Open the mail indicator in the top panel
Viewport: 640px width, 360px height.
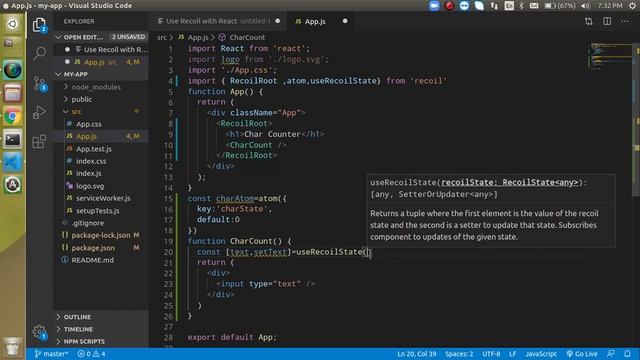coord(534,6)
